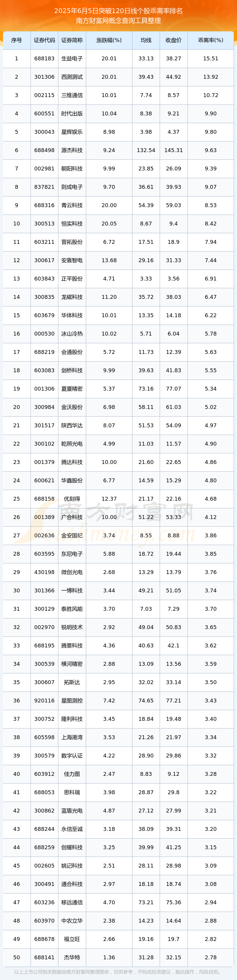This screenshot has width=237, height=980.
Task: Click stock name 夏厦精密
Action: [72, 389]
